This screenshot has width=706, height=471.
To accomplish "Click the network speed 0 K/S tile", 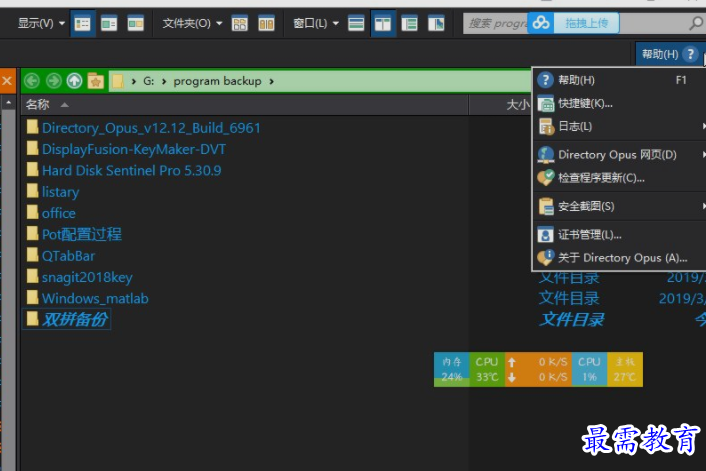I will tap(538, 369).
